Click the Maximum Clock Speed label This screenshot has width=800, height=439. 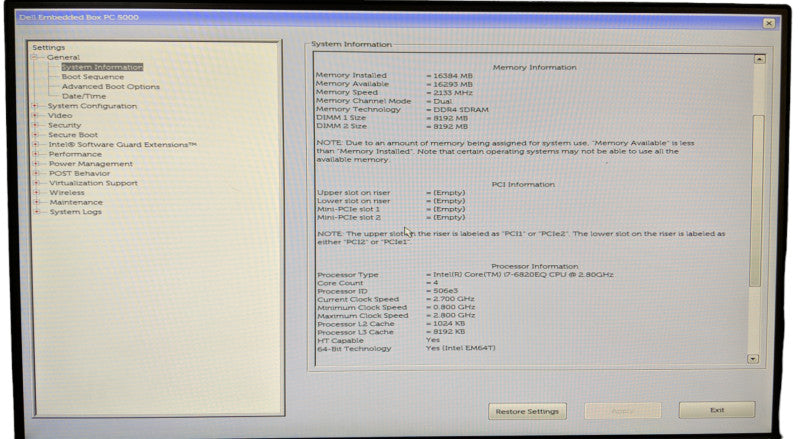click(363, 315)
